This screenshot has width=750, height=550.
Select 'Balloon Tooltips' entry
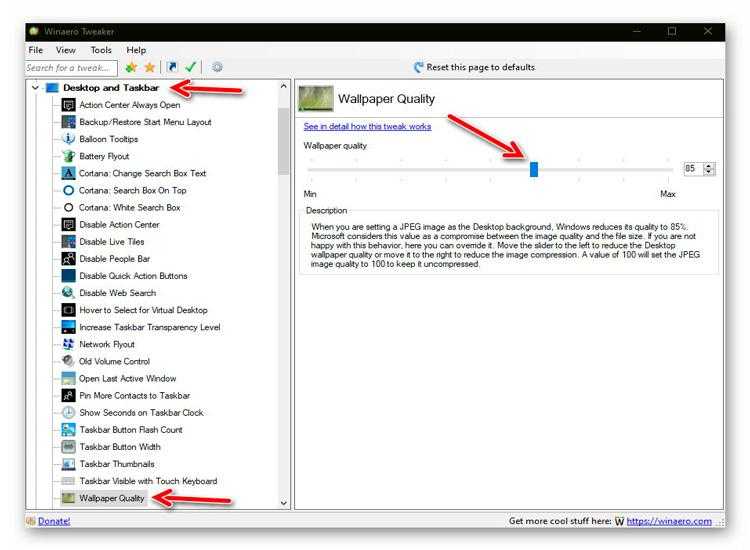pos(109,139)
